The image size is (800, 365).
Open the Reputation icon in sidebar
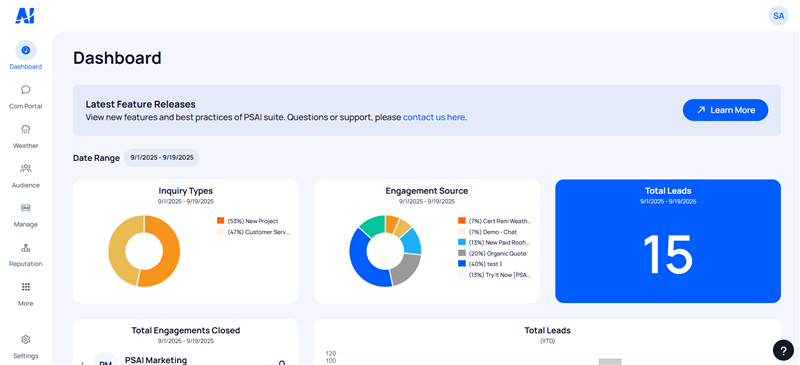coord(26,248)
